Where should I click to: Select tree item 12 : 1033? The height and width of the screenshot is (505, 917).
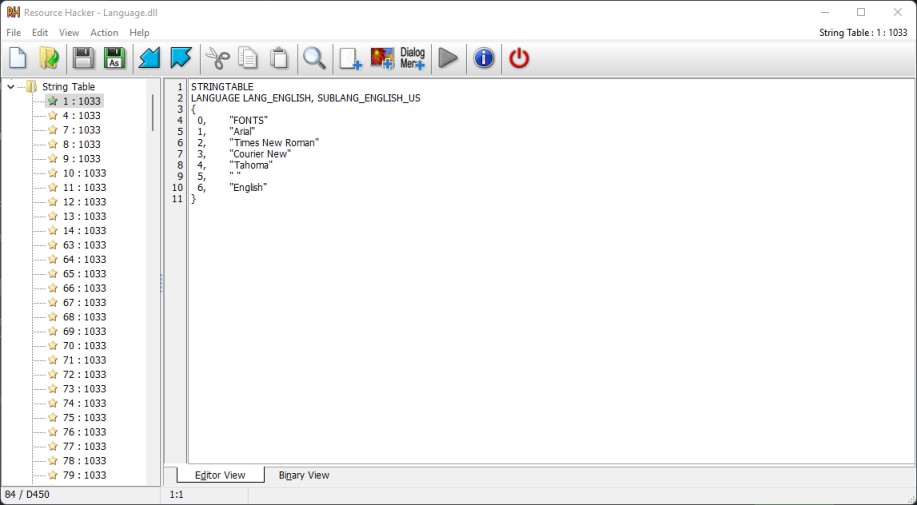click(x=84, y=202)
